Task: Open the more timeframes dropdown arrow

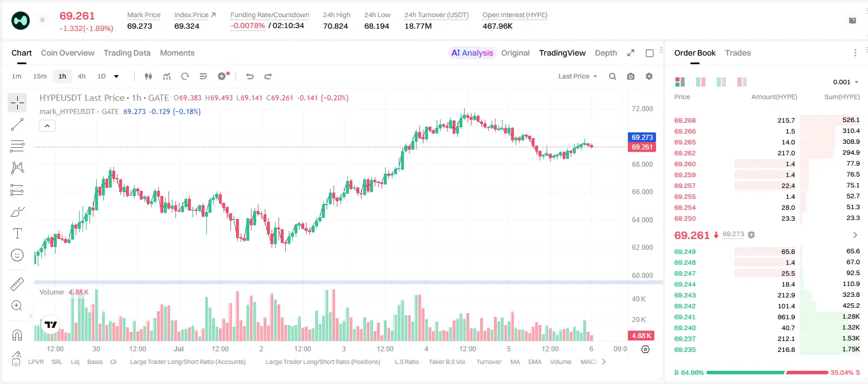Action: 116,76
